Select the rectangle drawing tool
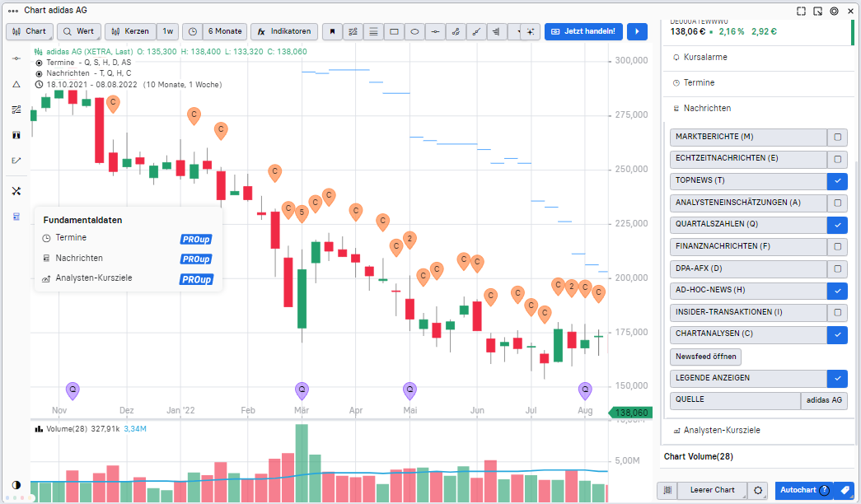Screen dimensions: 861x504 click(395, 32)
